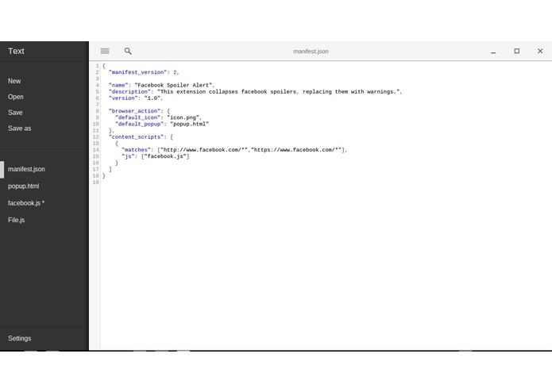
Task: Open Settings at sidebar bottom
Action: [19, 338]
